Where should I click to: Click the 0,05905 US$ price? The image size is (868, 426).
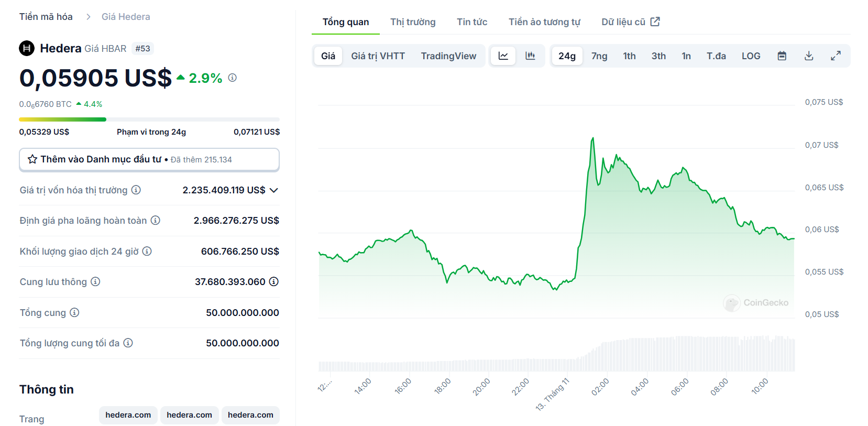pos(95,78)
